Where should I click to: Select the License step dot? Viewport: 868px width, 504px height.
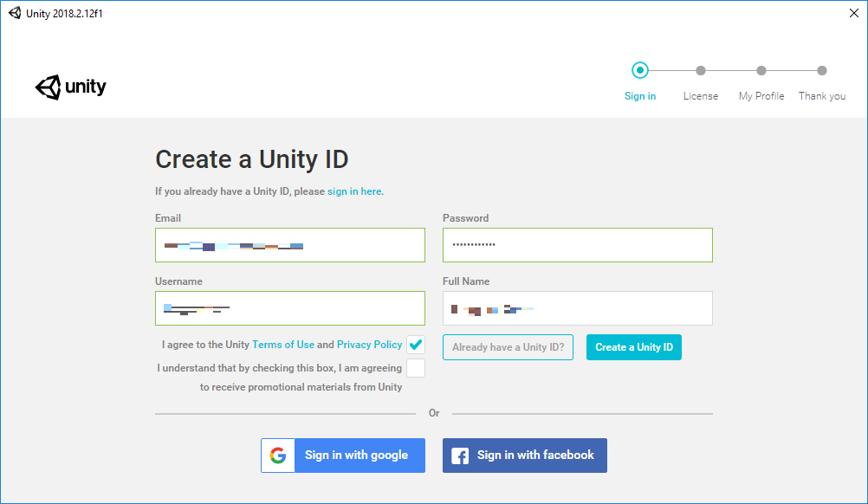[x=701, y=70]
